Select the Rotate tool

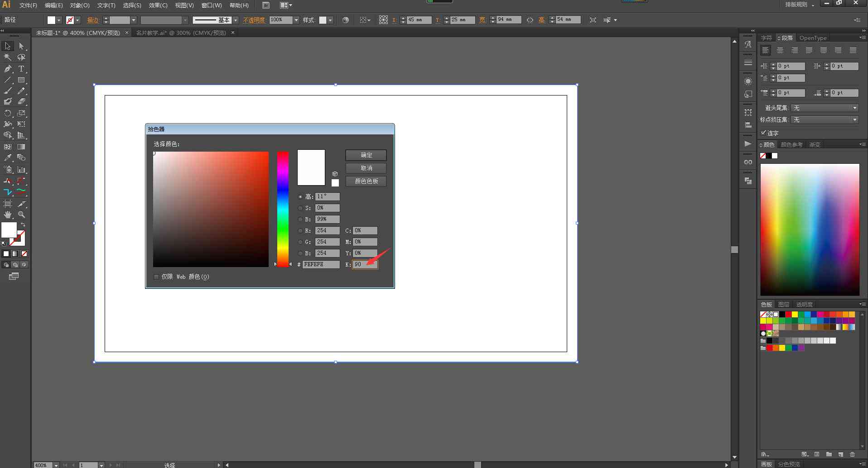(8, 113)
